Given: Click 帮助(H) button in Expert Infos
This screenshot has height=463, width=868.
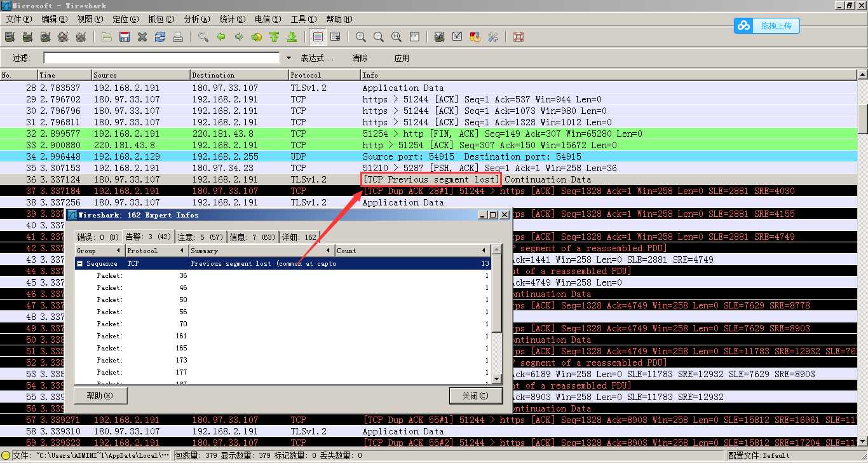Looking at the screenshot, I should pyautogui.click(x=100, y=396).
